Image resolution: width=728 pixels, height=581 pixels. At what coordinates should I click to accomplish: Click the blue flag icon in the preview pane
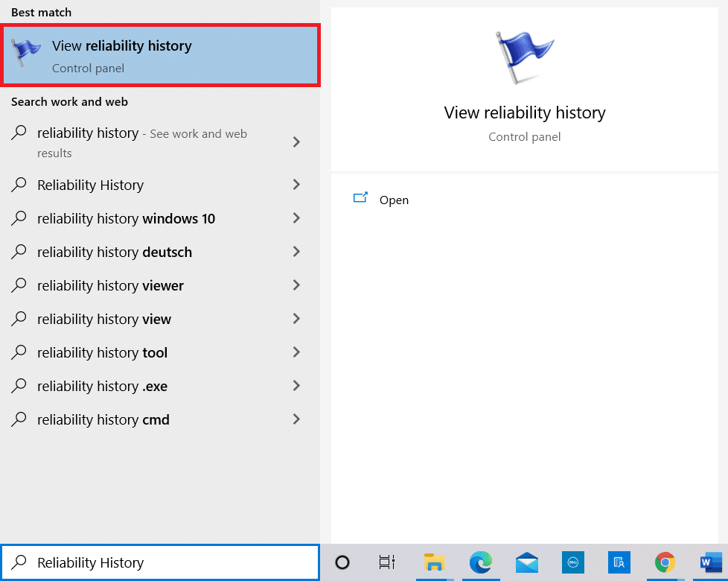point(524,56)
